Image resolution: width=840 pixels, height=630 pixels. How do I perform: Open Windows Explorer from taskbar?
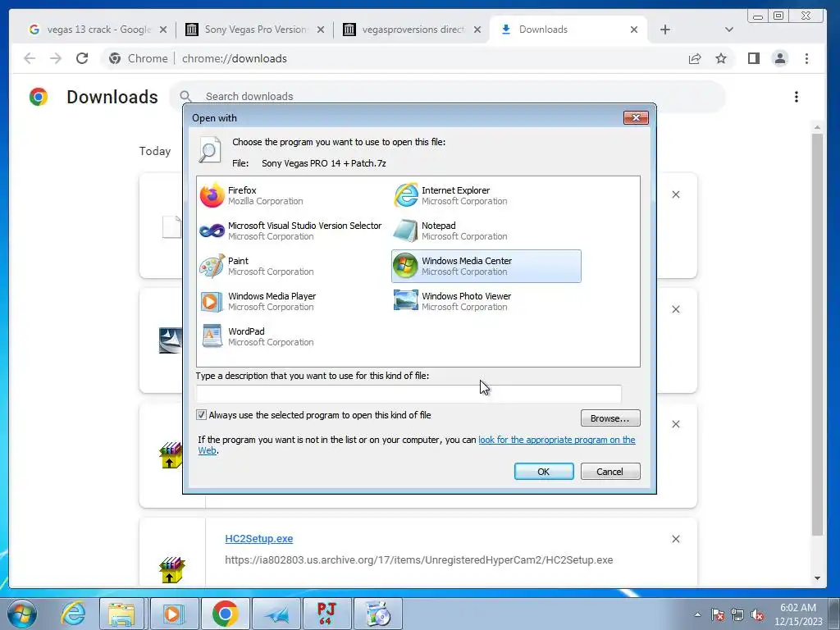coord(121,614)
